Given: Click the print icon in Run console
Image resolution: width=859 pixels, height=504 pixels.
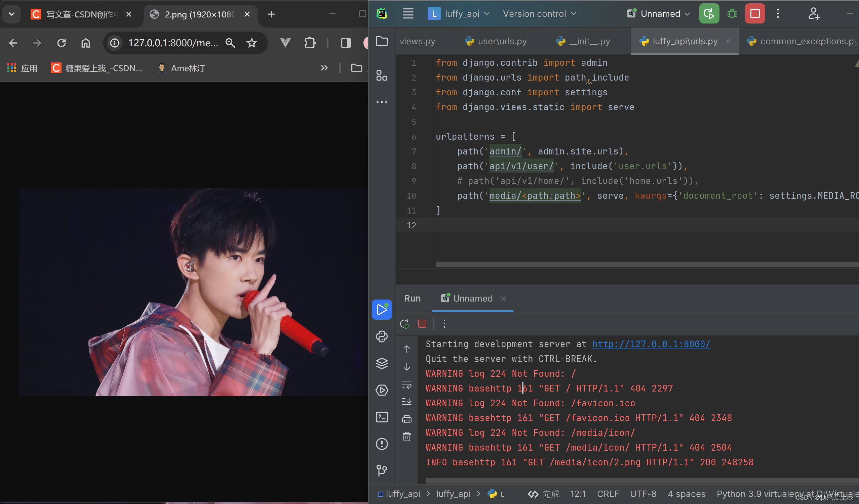Looking at the screenshot, I should tap(407, 419).
